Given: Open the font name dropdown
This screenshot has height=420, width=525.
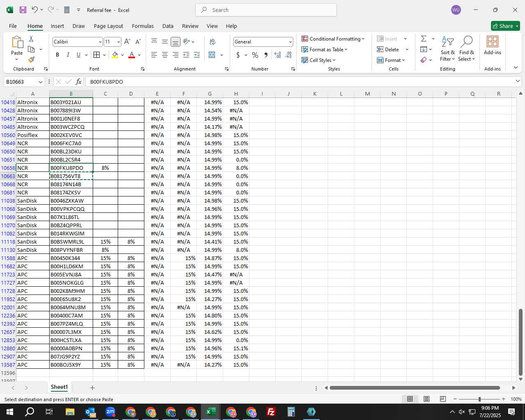Looking at the screenshot, I should [100, 42].
